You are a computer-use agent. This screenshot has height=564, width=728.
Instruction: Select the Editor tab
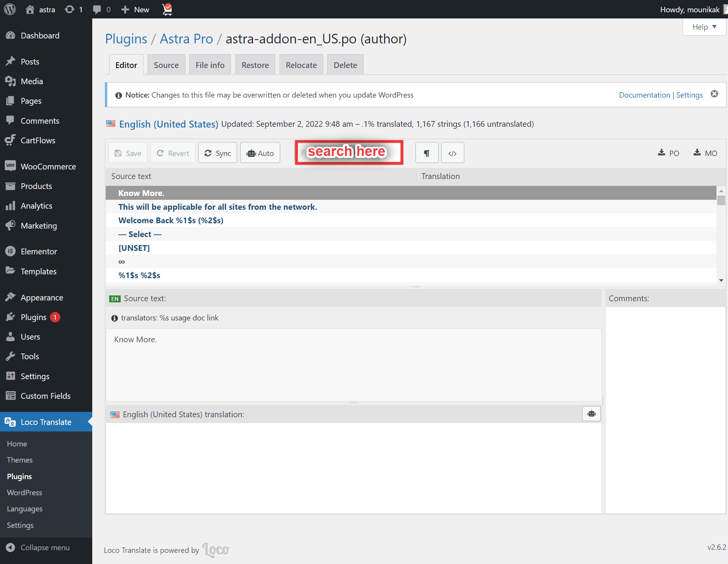[126, 65]
